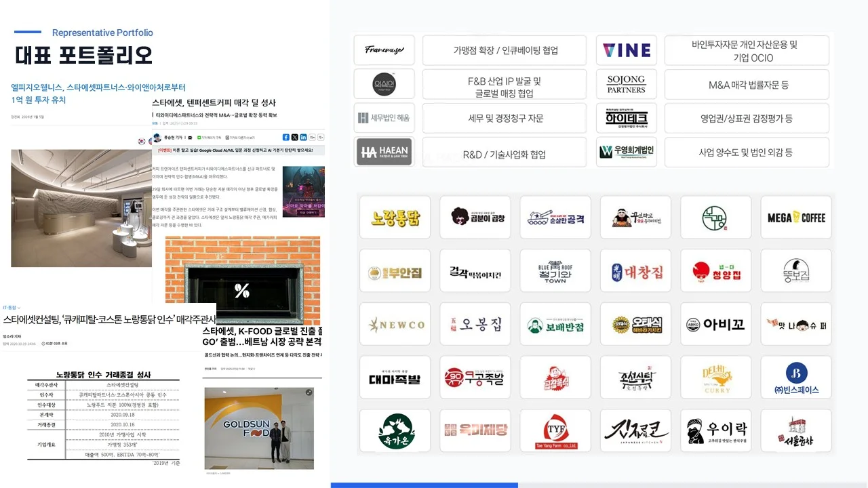Viewport: 868px width, 488px height.
Task: Select the 조선식탁 logo card
Action: coord(635,378)
